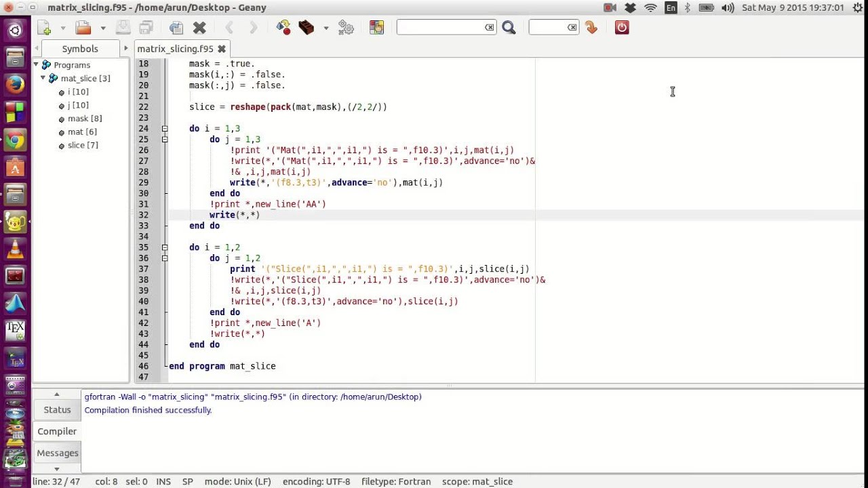Click the 'filetype: Fortran' status bar entry
This screenshot has height=488, width=868.
click(396, 482)
